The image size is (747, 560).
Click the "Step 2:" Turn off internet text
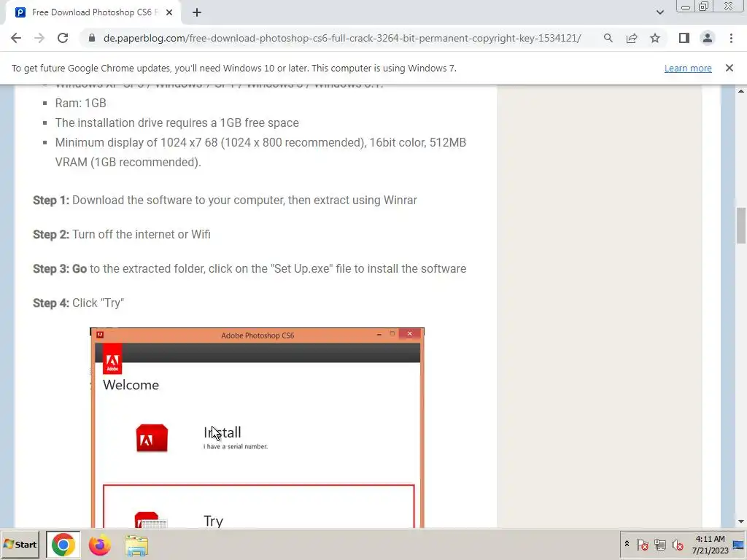click(122, 234)
